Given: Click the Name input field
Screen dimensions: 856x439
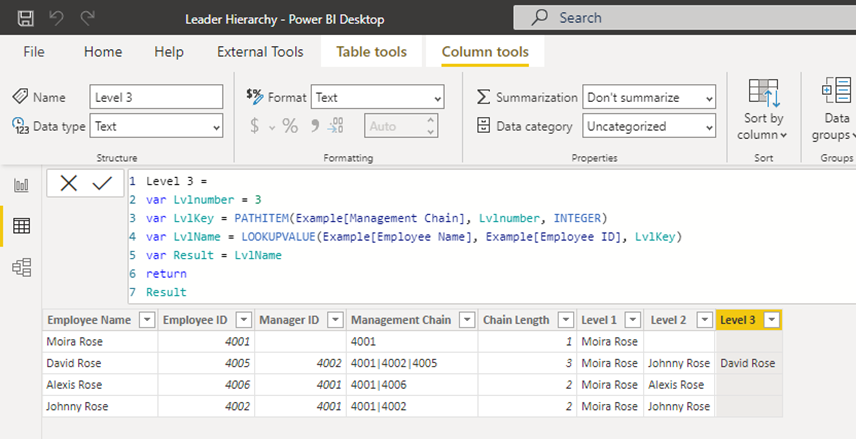Looking at the screenshot, I should pyautogui.click(x=156, y=97).
